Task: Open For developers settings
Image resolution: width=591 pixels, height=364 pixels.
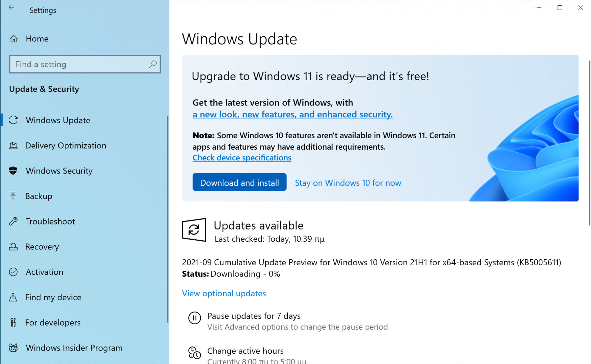Action: [x=53, y=323]
